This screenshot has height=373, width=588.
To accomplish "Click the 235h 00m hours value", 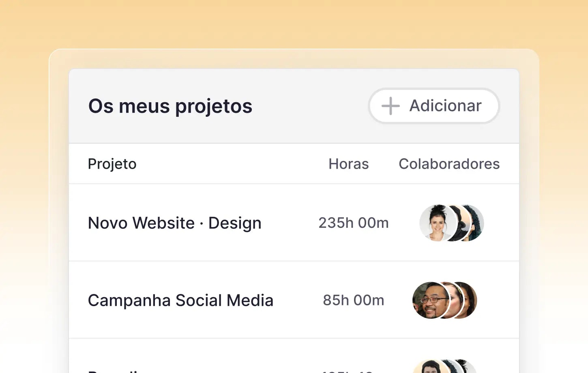I will 353,223.
